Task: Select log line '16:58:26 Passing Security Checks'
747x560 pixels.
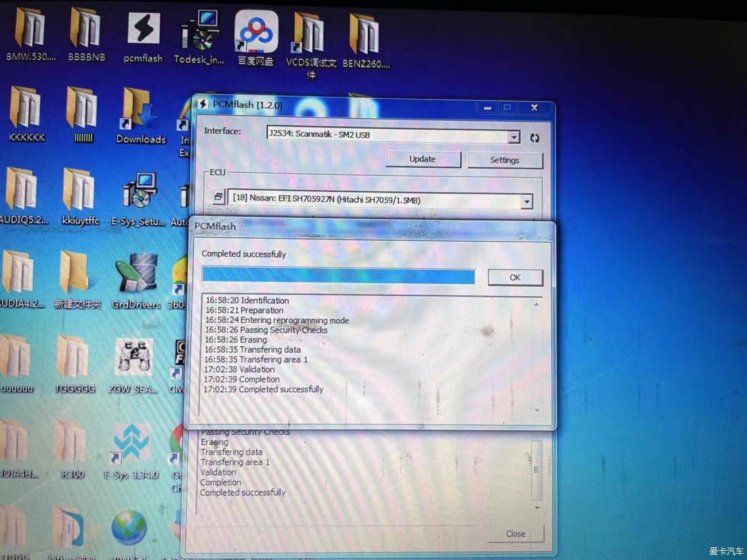Action: [266, 330]
